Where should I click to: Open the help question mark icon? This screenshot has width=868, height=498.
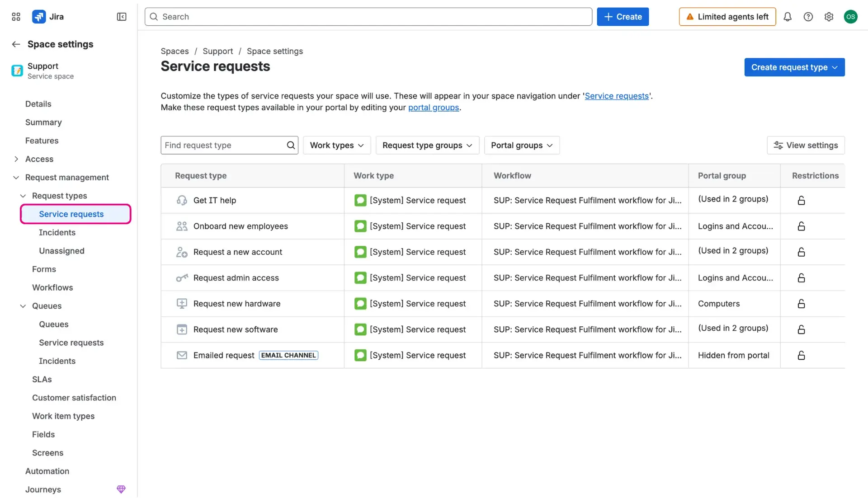tap(808, 16)
